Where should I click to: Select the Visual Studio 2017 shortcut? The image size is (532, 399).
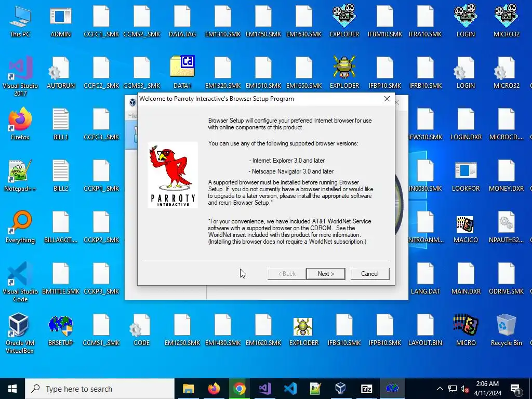coord(20,76)
